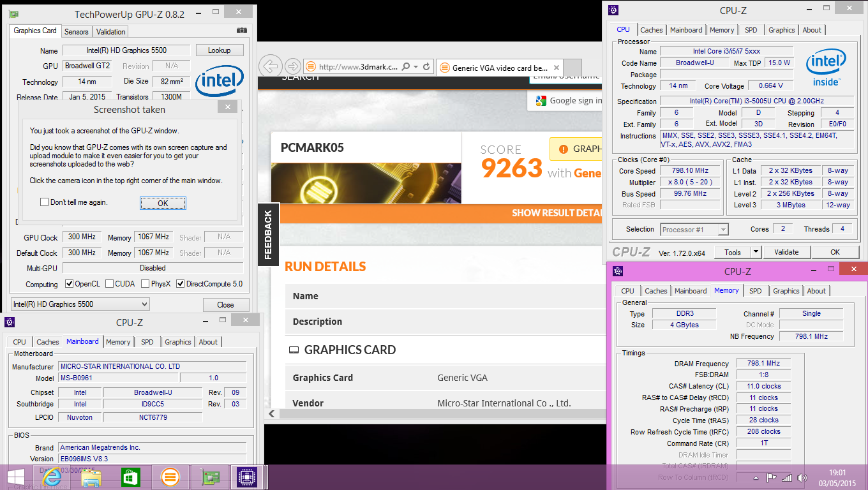This screenshot has width=868, height=490.
Task: Click the GPU-Z title bar application icon
Action: pyautogui.click(x=13, y=14)
